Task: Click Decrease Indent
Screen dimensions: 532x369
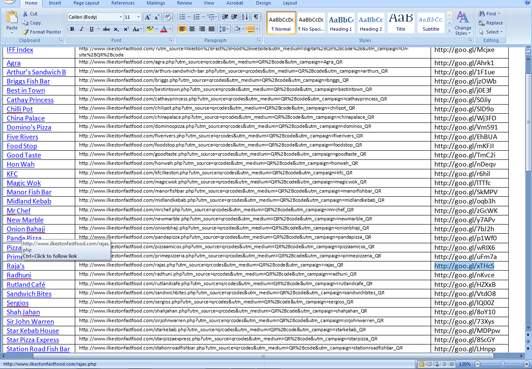Action: point(225,17)
